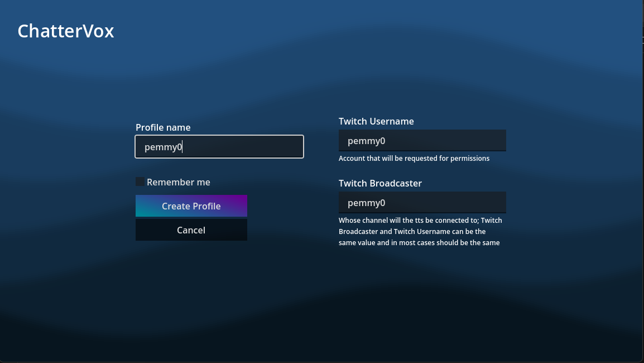Click the Create Profile button
The height and width of the screenshot is (363, 644).
(191, 206)
